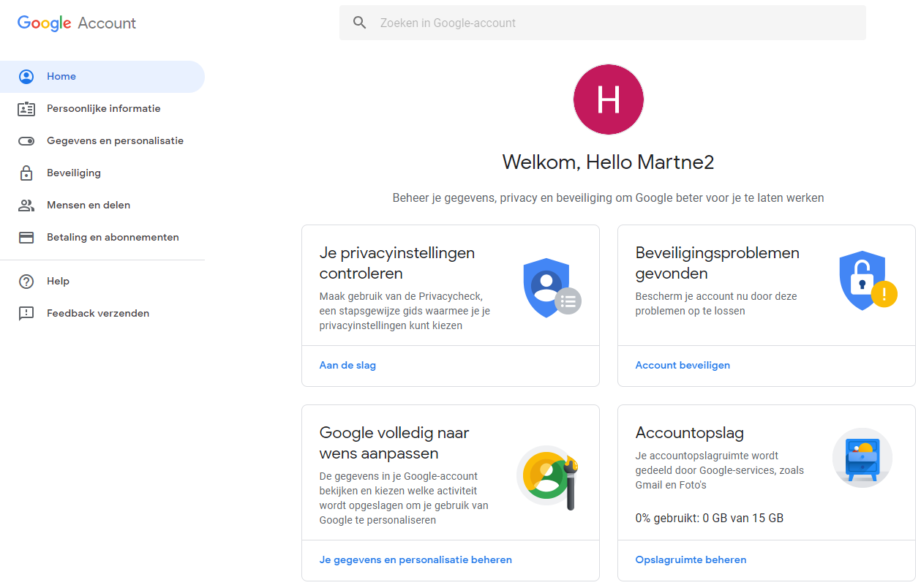921x588 pixels.
Task: Click the Account beveiligen link
Action: 683,365
